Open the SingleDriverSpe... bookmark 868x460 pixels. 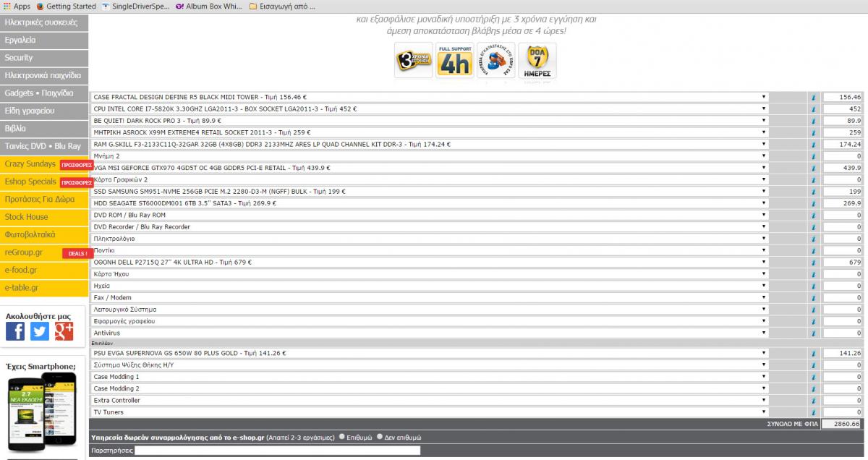coord(136,7)
